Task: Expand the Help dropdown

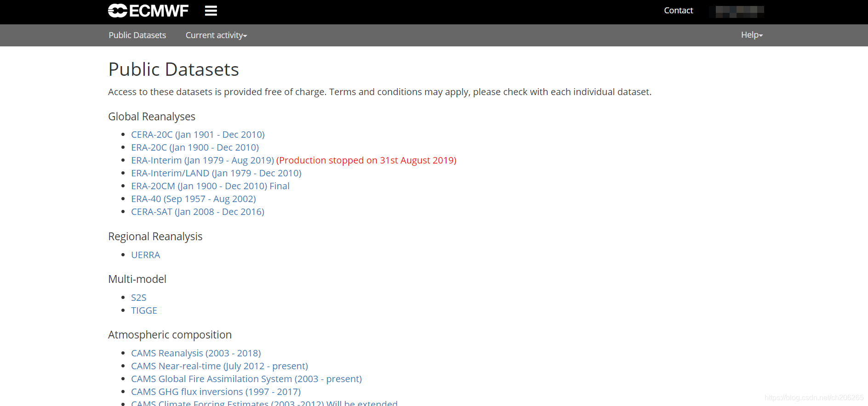Action: pos(752,35)
